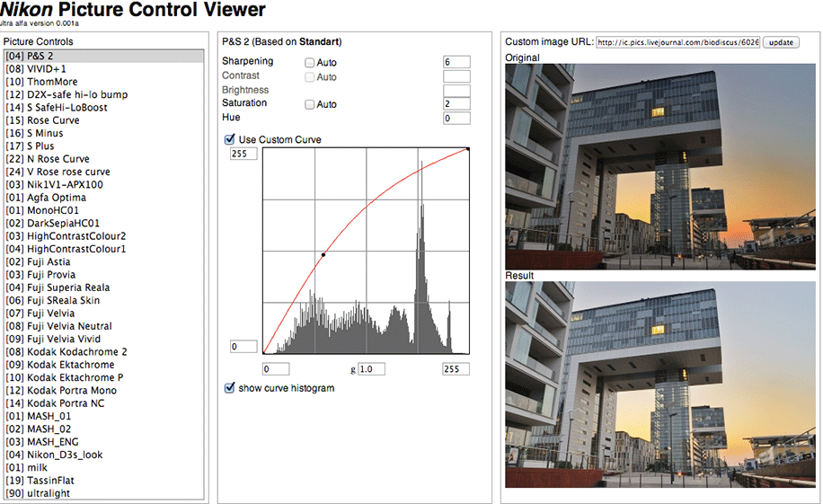Click the curve input minimum 0 field
Image resolution: width=823 pixels, height=504 pixels.
pos(276,369)
